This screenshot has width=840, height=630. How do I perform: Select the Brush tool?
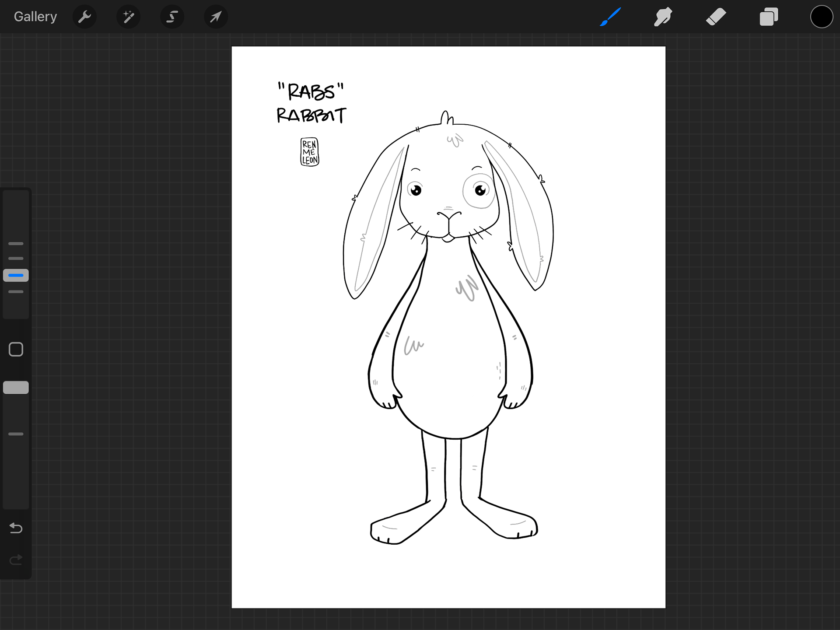(610, 17)
